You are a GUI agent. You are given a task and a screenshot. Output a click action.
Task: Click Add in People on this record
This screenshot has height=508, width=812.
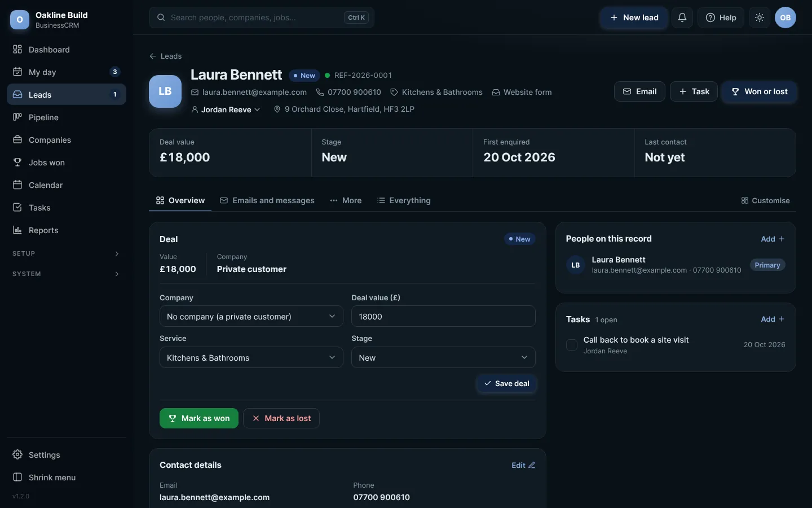pyautogui.click(x=773, y=239)
